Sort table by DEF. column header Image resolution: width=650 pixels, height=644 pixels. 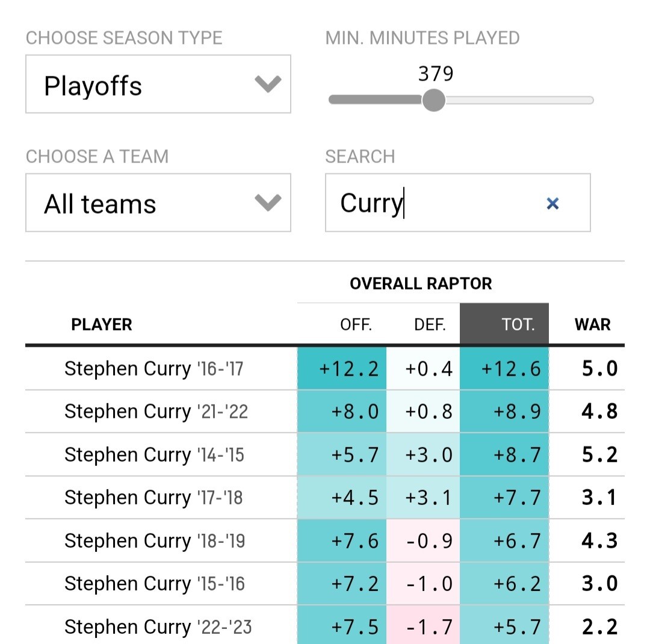click(x=430, y=325)
